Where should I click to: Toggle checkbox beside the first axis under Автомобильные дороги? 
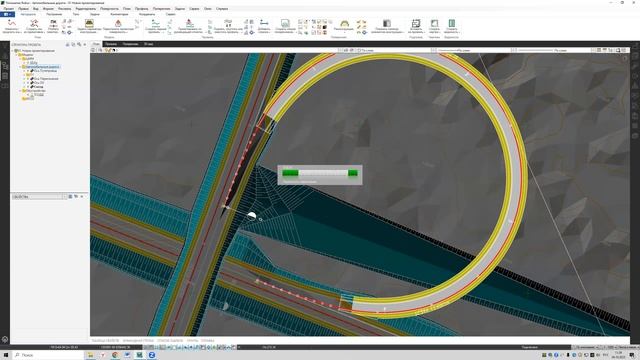[x=28, y=71]
